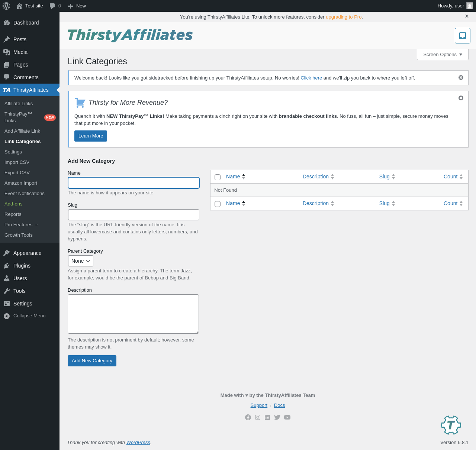Click the Posts pin icon
Viewport: 476px width, 450px height.
tap(7, 39)
